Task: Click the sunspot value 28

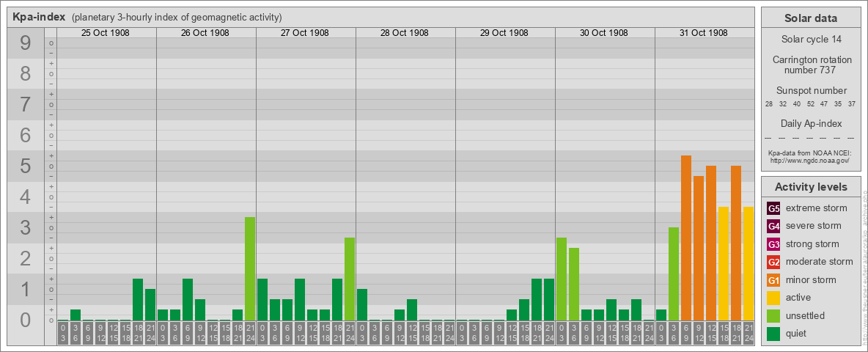Action: click(x=769, y=104)
